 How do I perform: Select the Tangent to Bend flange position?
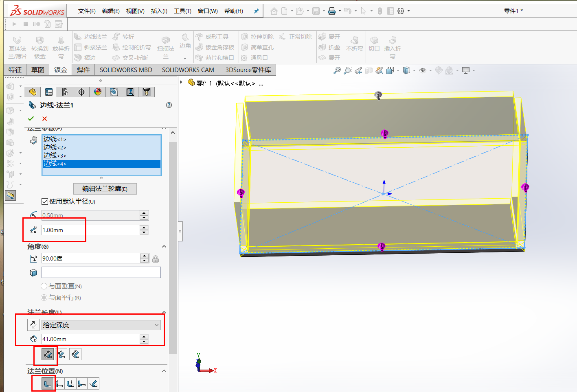click(93, 383)
